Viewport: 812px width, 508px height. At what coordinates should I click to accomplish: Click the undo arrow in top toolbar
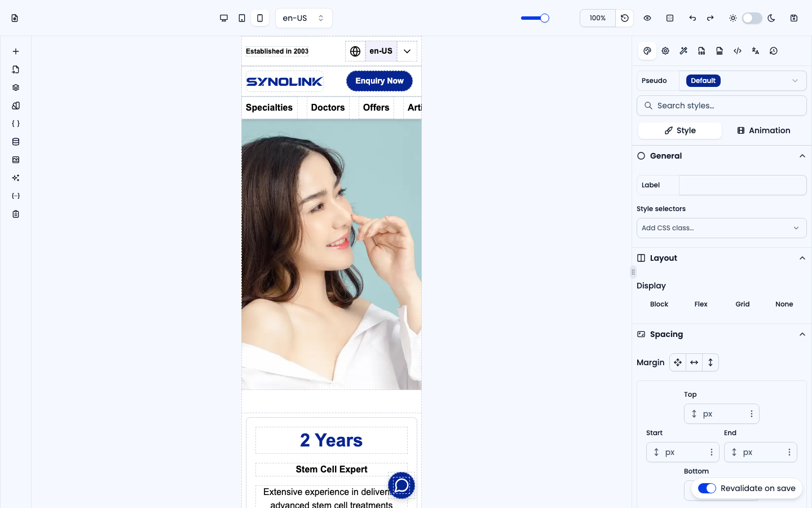(692, 18)
